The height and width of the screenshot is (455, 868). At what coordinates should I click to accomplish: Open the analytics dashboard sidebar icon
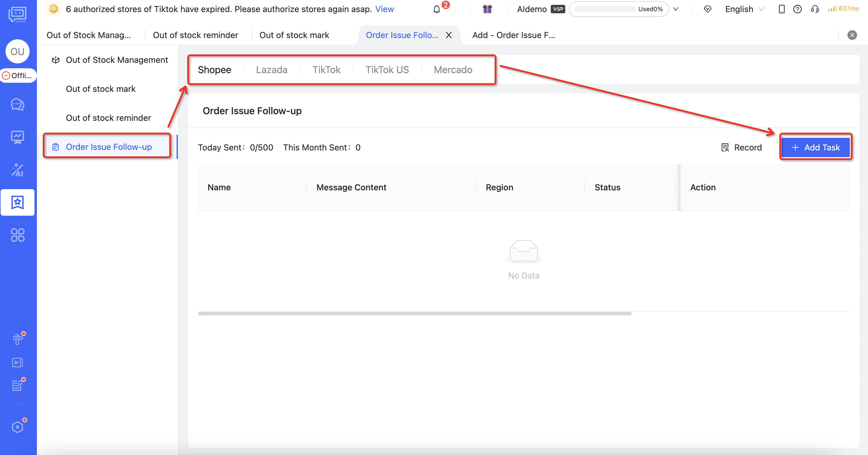[x=18, y=137]
